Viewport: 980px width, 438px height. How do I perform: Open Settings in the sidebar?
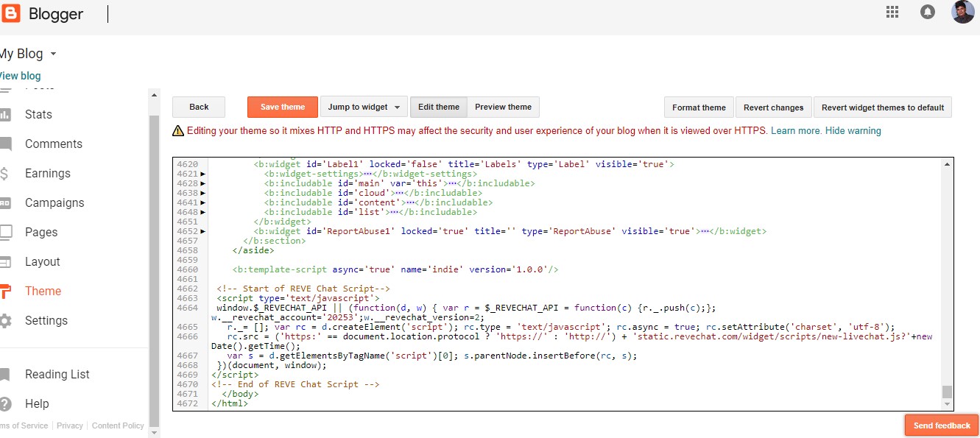pos(46,320)
